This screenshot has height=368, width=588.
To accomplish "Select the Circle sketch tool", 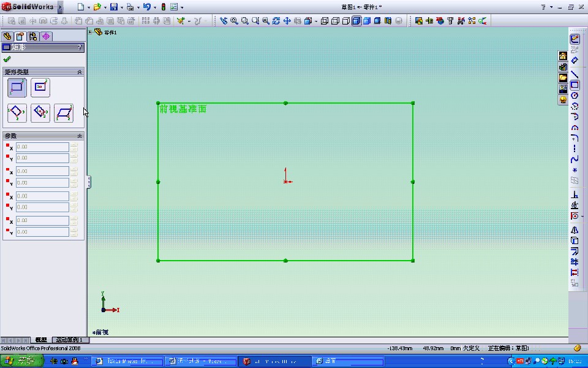I will coord(575,96).
